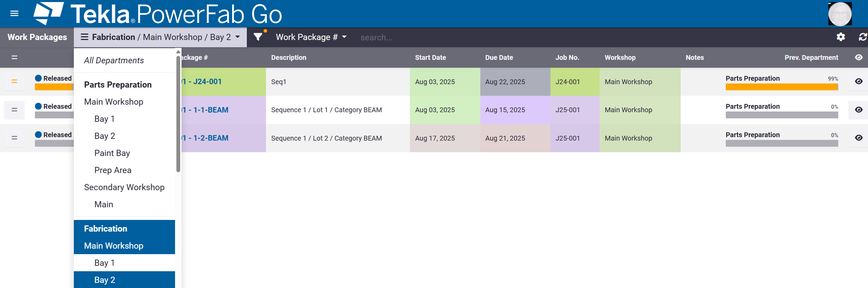This screenshot has width=868, height=288.
Task: Toggle visibility eye for the Seq1 row
Action: pyautogui.click(x=858, y=81)
